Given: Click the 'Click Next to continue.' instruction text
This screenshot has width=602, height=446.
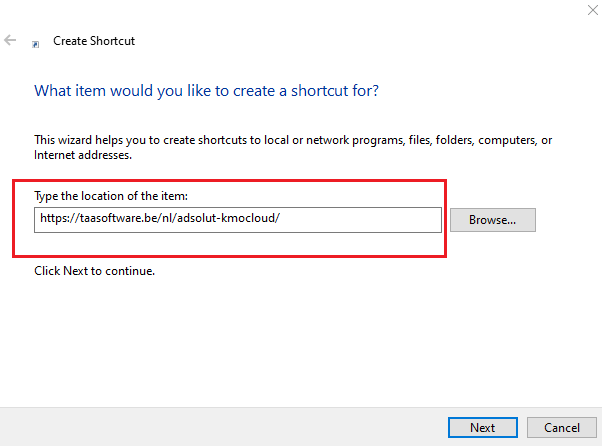Looking at the screenshot, I should pos(95,270).
